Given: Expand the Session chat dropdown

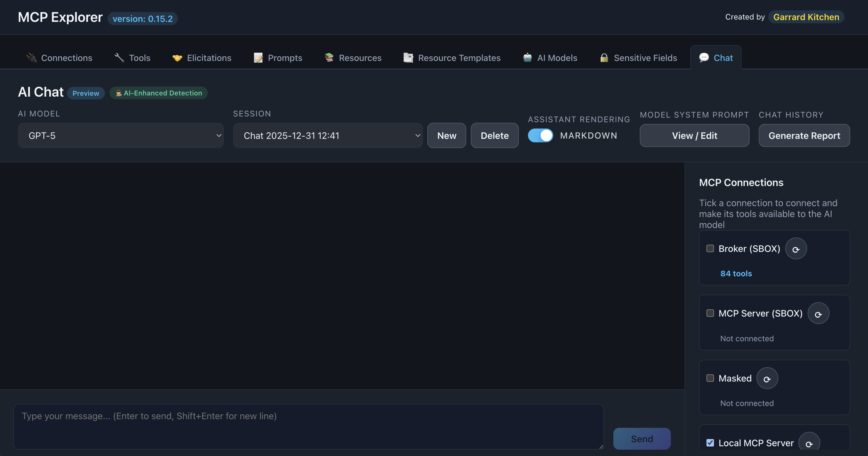Looking at the screenshot, I should point(328,135).
